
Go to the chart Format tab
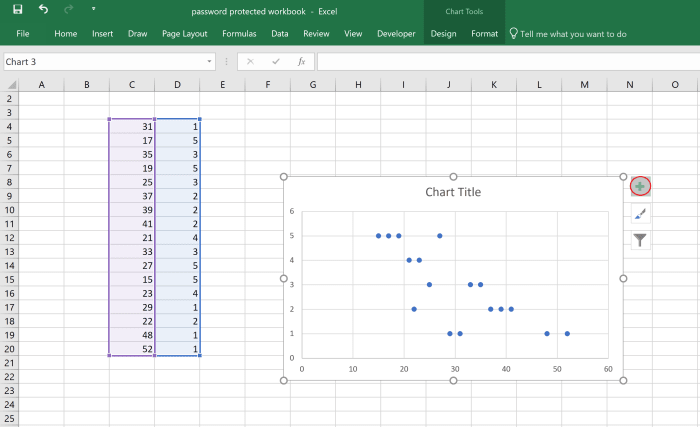(x=484, y=33)
